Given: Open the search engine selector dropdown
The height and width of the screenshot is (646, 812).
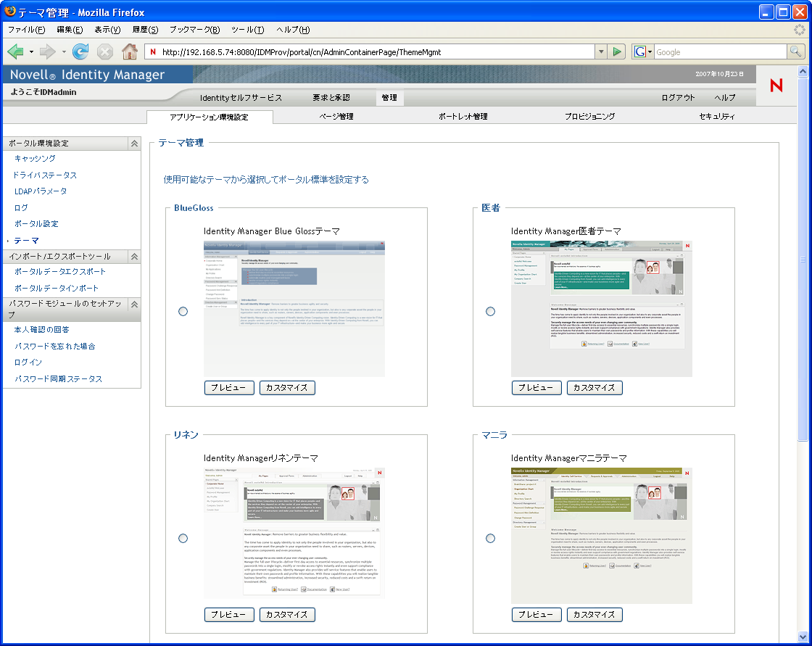Looking at the screenshot, I should 650,51.
